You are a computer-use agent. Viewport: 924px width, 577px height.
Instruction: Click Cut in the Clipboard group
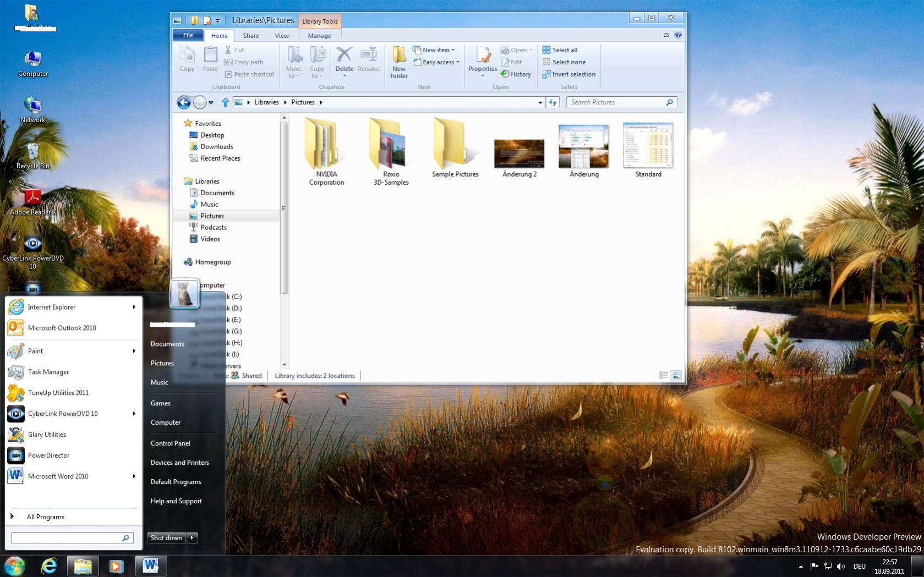pyautogui.click(x=234, y=50)
